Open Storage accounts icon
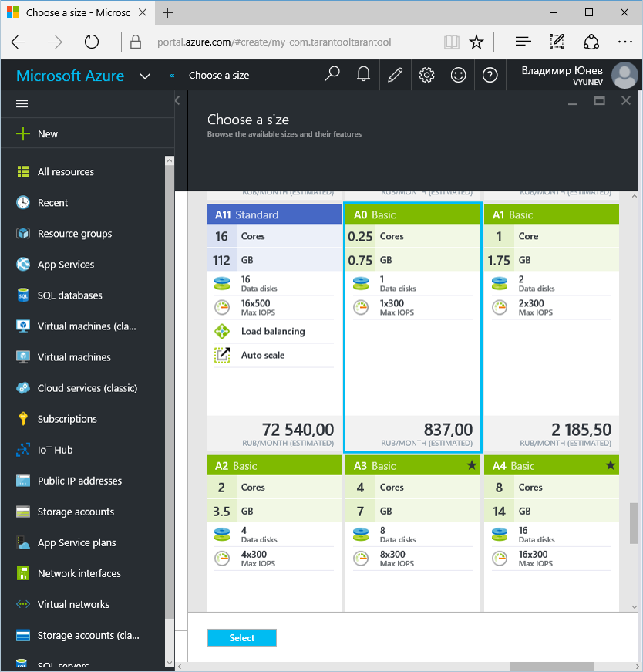643x672 pixels. coord(22,512)
